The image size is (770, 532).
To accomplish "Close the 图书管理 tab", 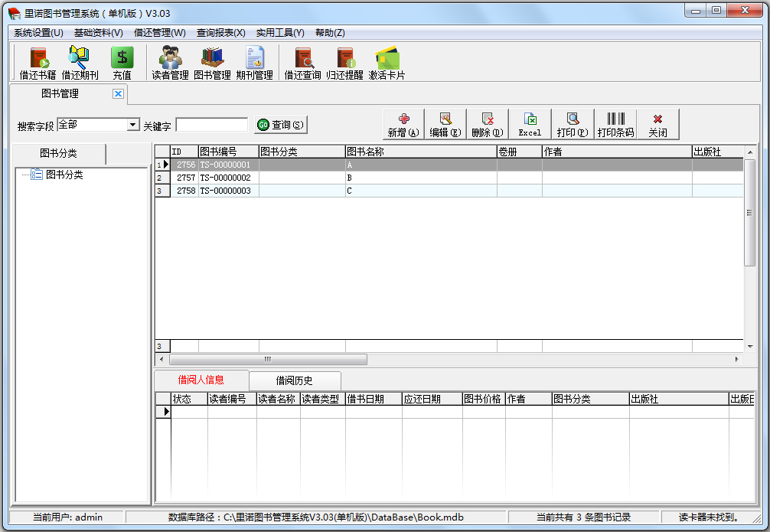I will point(118,93).
